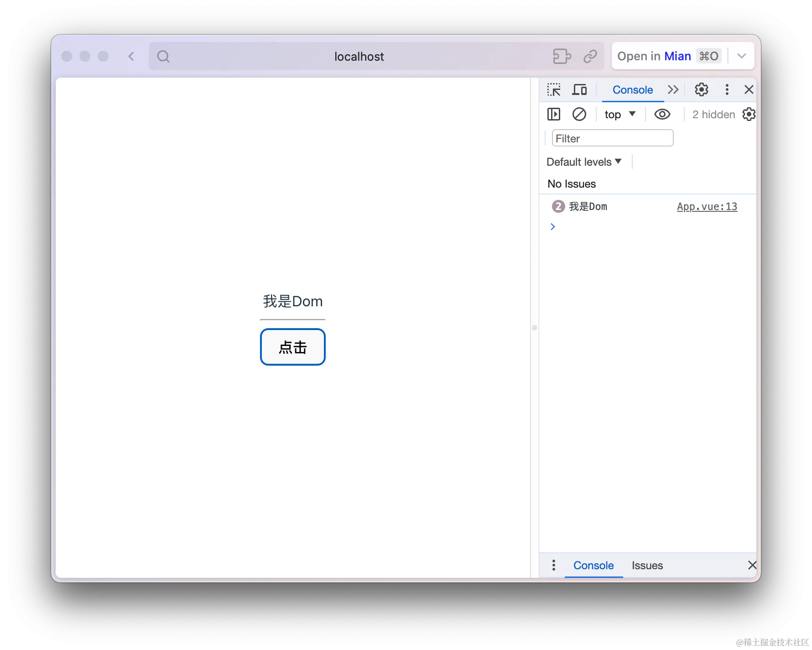Click the back navigation arrow
This screenshot has height=650, width=812.
click(131, 56)
